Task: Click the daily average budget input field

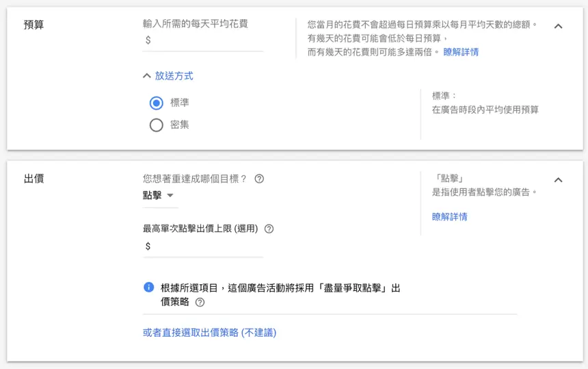Action: point(203,40)
